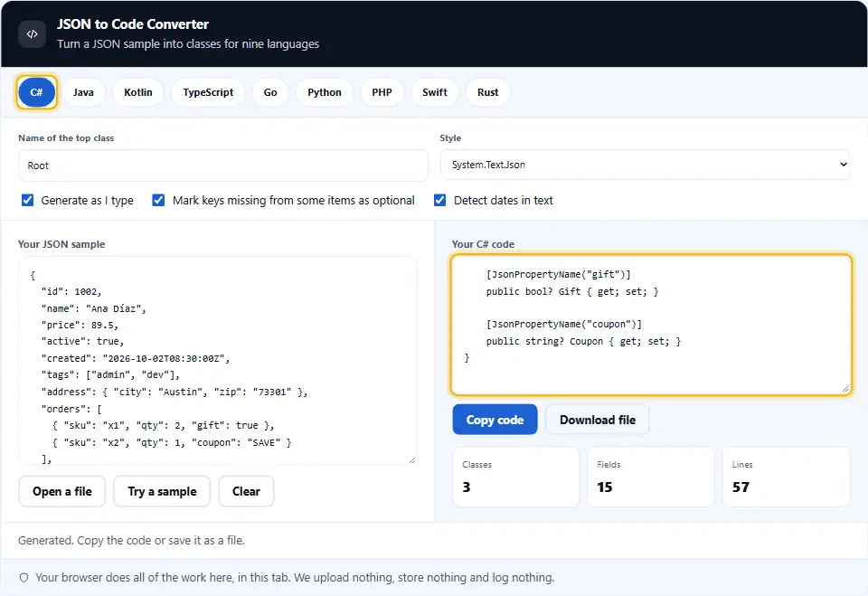
Task: Switch to the Kotlin tab
Action: (x=137, y=92)
